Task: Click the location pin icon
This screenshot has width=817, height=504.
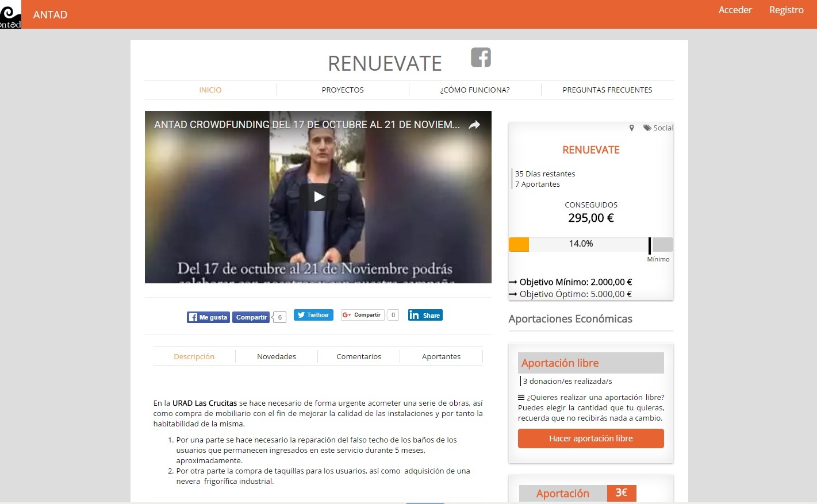Action: tap(631, 128)
